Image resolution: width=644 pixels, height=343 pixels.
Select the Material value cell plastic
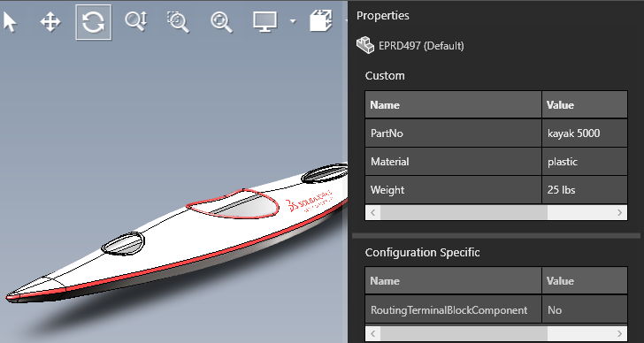(x=585, y=162)
